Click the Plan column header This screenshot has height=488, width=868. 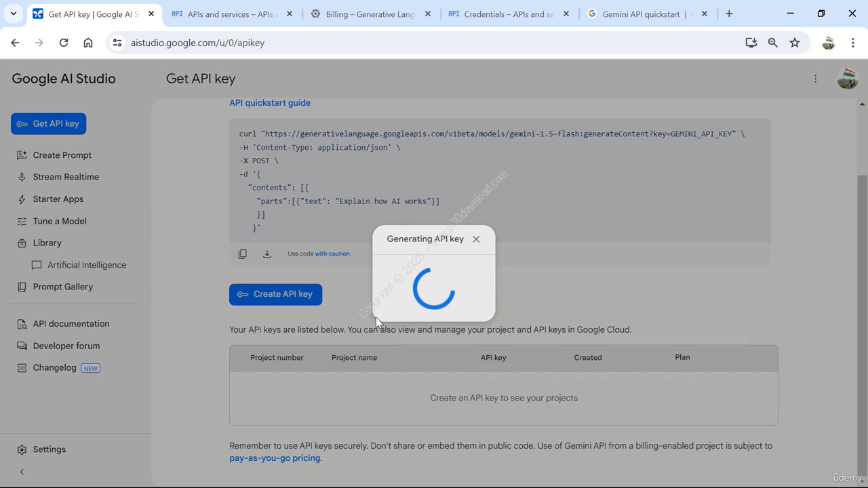682,357
